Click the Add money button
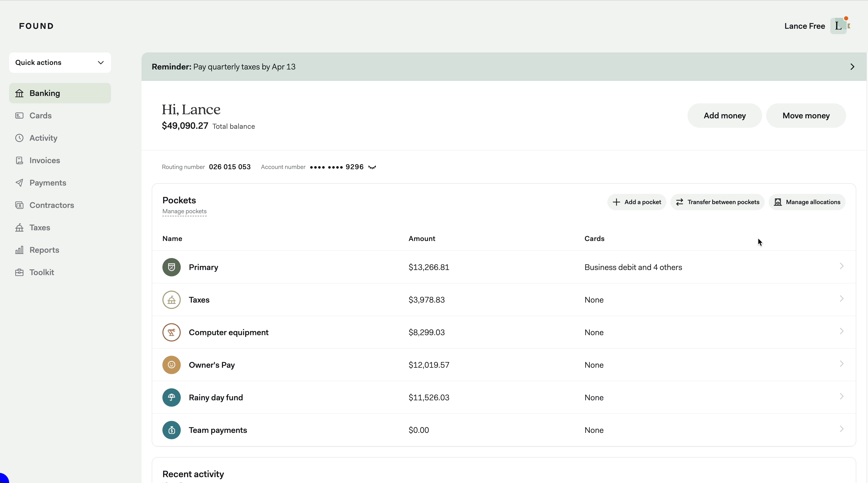 (x=724, y=116)
